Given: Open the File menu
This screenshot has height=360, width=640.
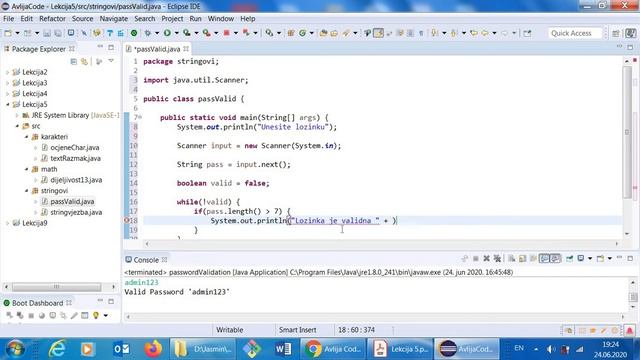Looking at the screenshot, I should click(x=9, y=19).
